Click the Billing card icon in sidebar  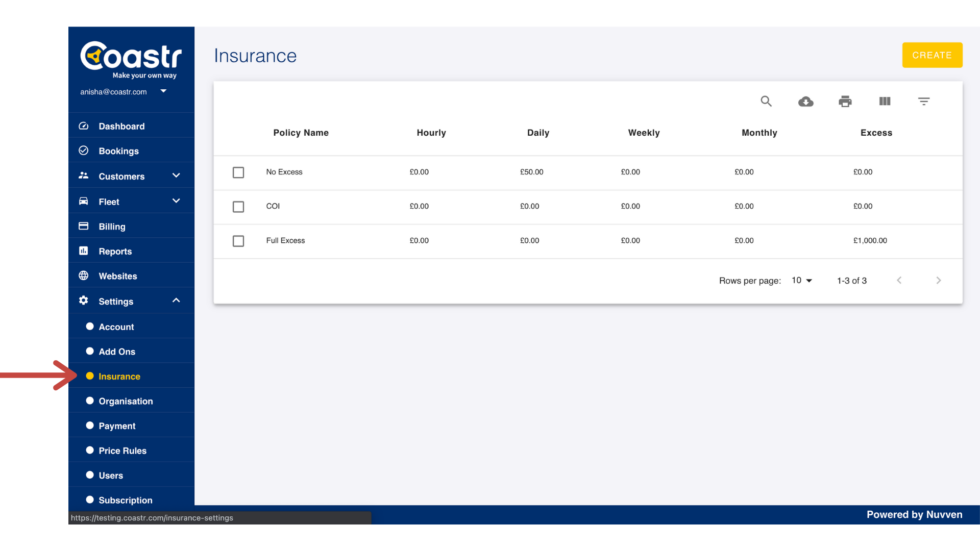(x=83, y=226)
